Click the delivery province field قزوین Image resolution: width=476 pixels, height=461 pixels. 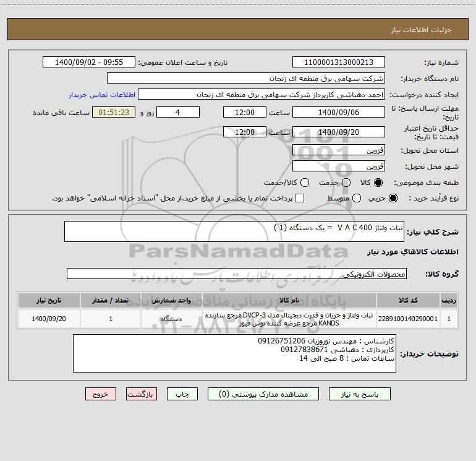coord(339,150)
